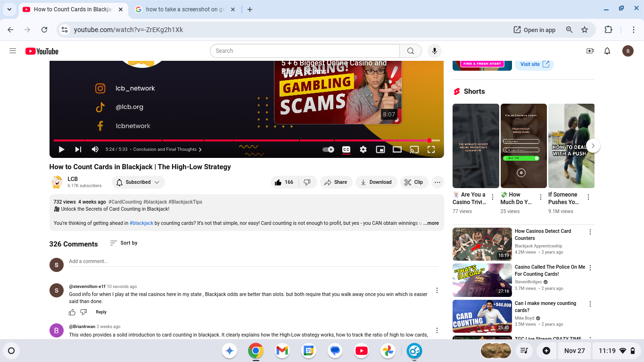Dislike the stevemilton-e1f comment
644x362 pixels.
(x=83, y=312)
